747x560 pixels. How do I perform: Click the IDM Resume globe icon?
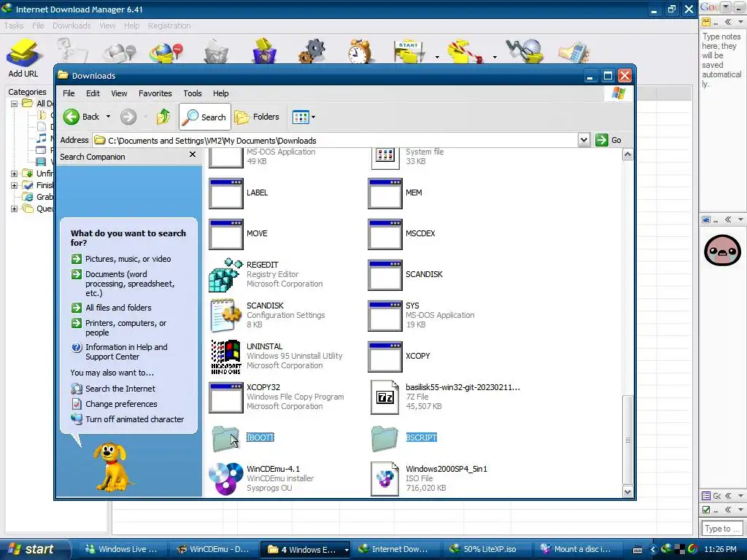click(166, 52)
